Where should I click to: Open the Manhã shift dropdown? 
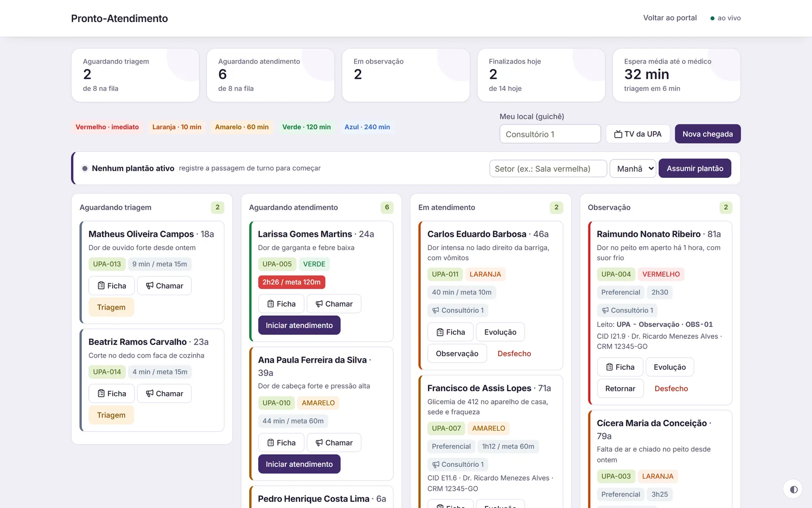click(x=633, y=169)
